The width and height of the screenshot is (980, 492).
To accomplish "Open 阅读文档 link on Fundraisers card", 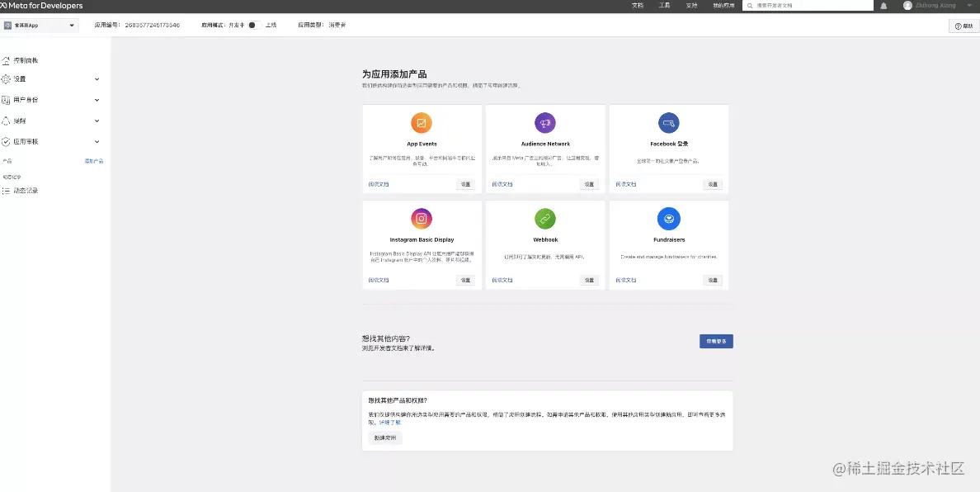I will (x=626, y=281).
